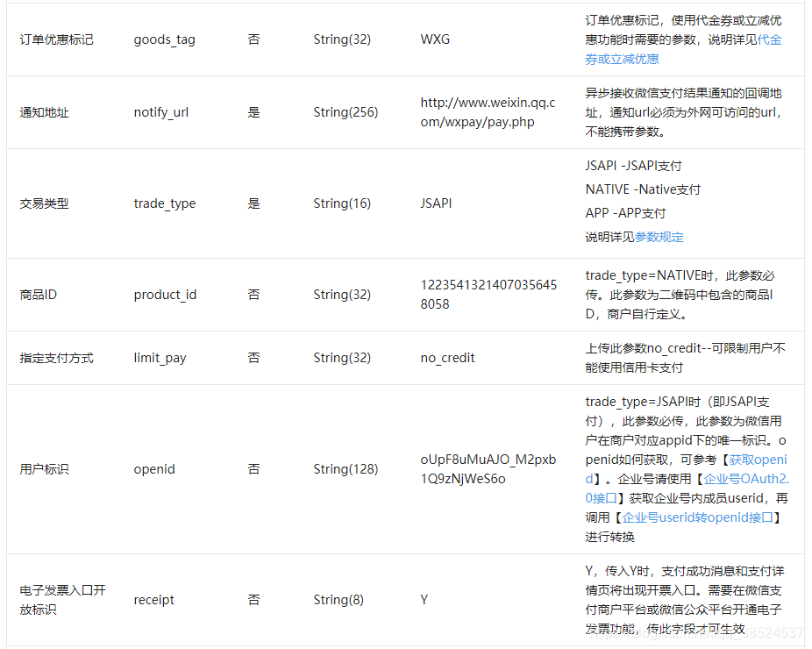Open the 参数规定 link
The width and height of the screenshot is (812, 649).
coord(659,237)
